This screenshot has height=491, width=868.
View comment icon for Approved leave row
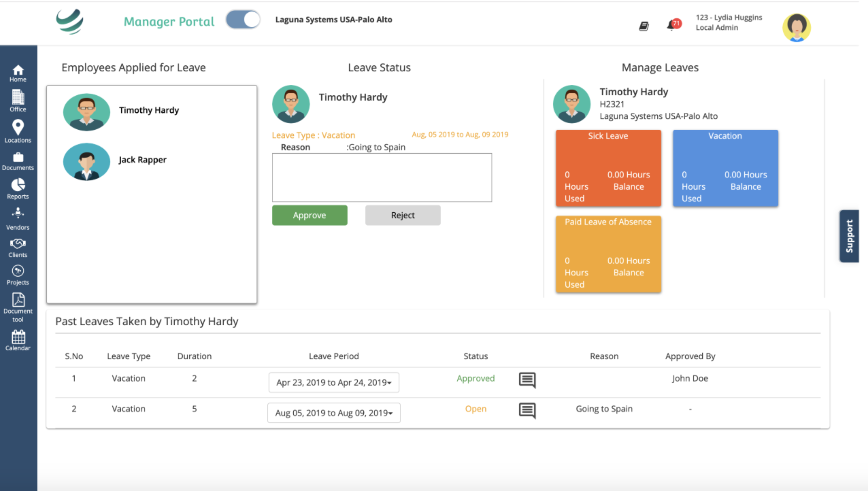pos(527,380)
